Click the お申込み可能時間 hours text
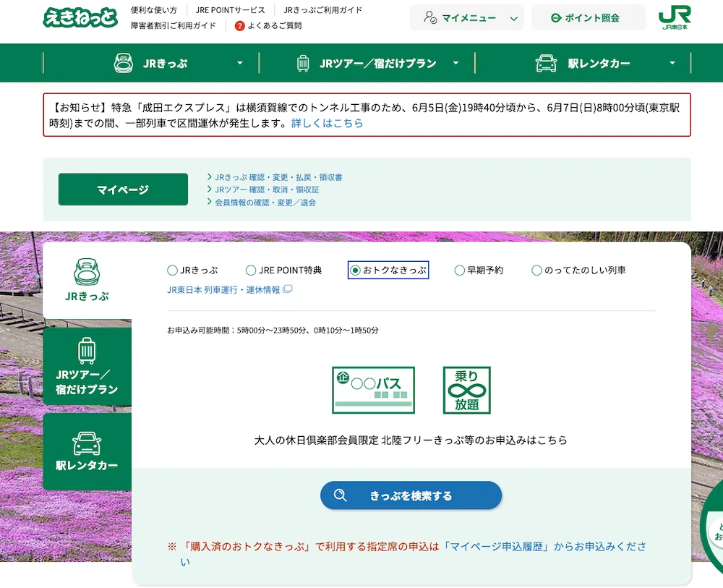This screenshot has width=723, height=588. [x=273, y=331]
